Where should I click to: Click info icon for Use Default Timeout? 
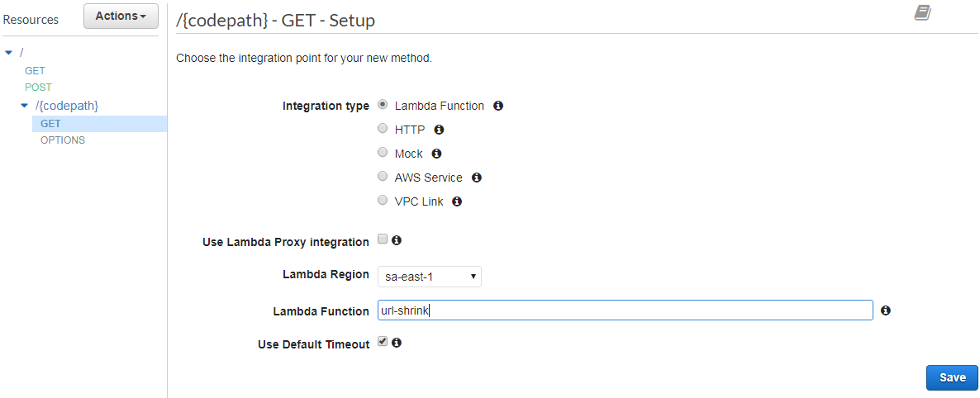pos(397,343)
